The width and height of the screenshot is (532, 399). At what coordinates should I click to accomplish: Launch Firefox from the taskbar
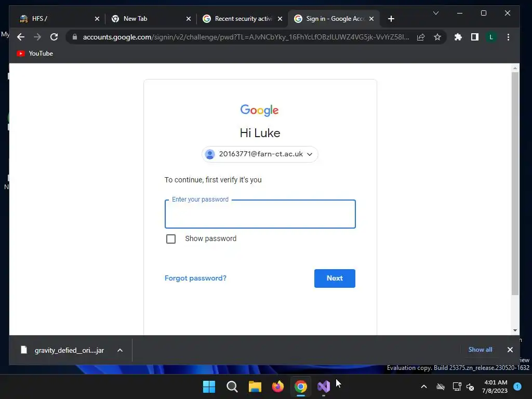[x=278, y=387]
